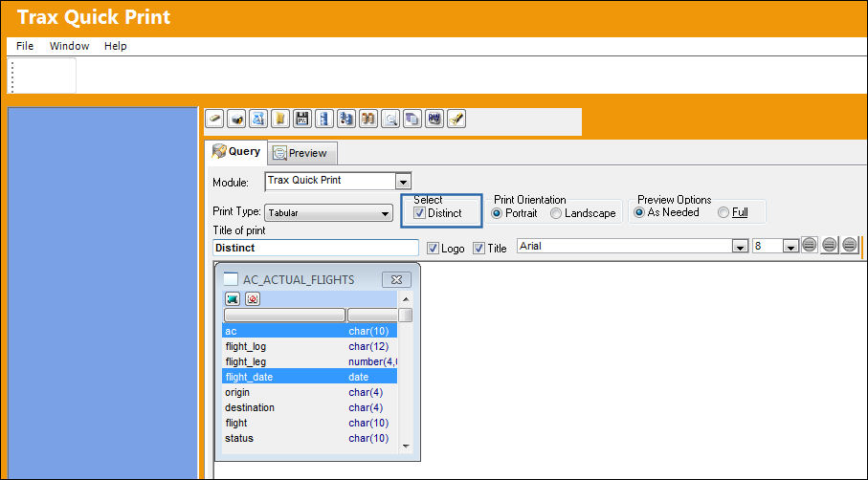Click the teal select-all icon in AC_ACTUAL_FLIGHTS

tap(233, 299)
